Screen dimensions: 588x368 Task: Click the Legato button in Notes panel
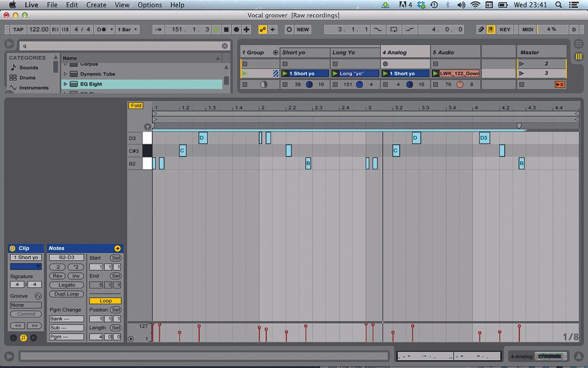(66, 285)
